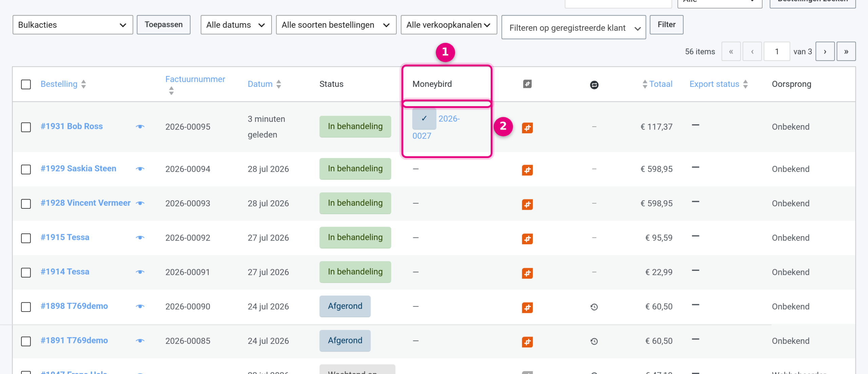Jump to the last page of orders
The height and width of the screenshot is (374, 868).
846,52
